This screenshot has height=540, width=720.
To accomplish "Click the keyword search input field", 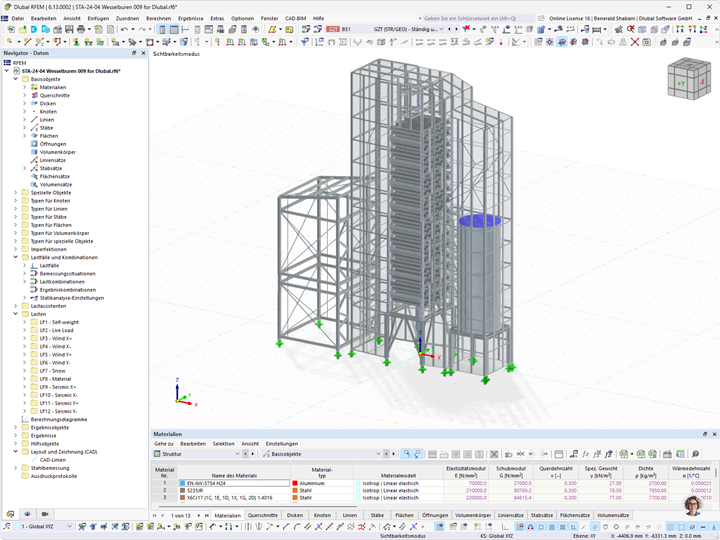I will click(478, 18).
